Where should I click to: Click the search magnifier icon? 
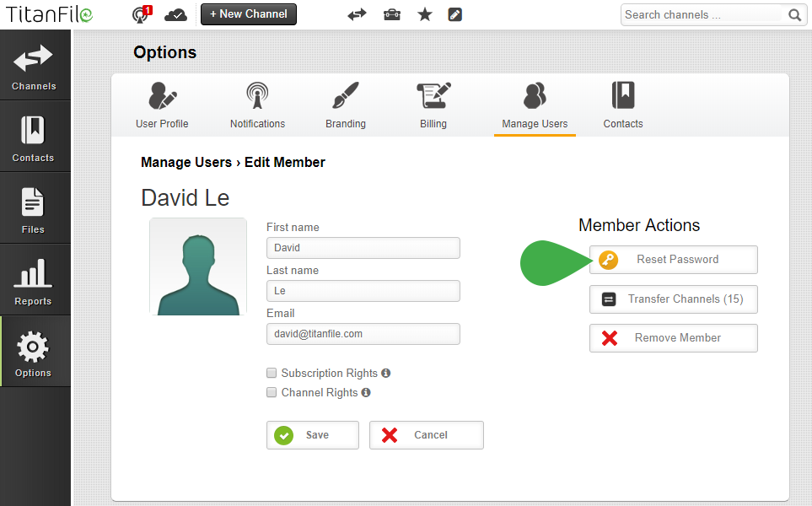(794, 14)
